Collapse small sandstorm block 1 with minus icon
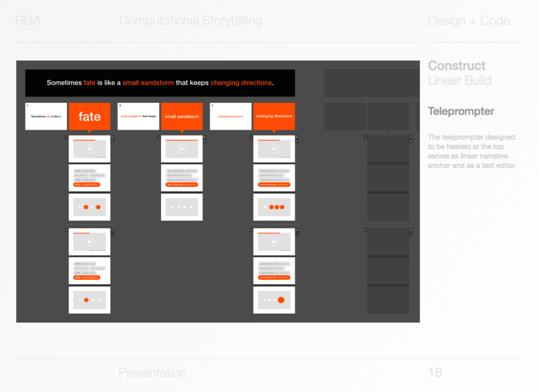Image resolution: width=539 pixels, height=392 pixels. (204, 141)
